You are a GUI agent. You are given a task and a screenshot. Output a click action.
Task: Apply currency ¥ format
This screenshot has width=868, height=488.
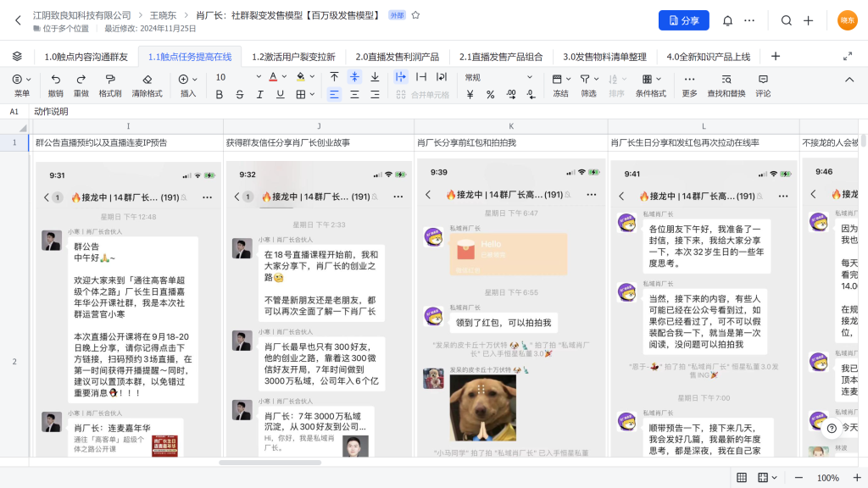tap(470, 95)
